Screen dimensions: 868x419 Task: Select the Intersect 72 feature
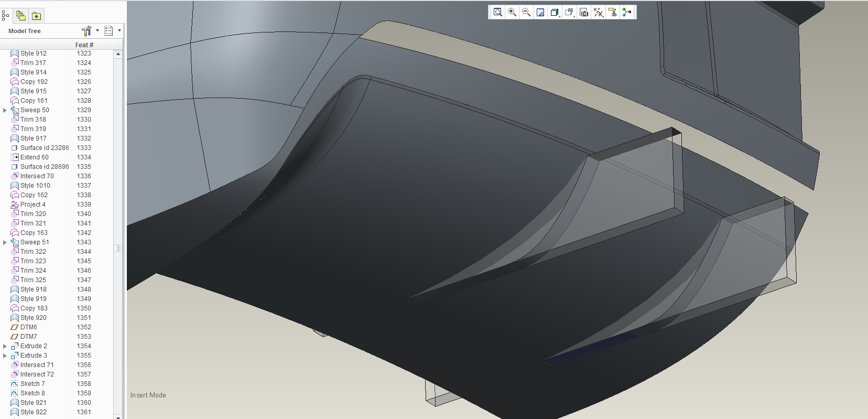[x=37, y=374]
